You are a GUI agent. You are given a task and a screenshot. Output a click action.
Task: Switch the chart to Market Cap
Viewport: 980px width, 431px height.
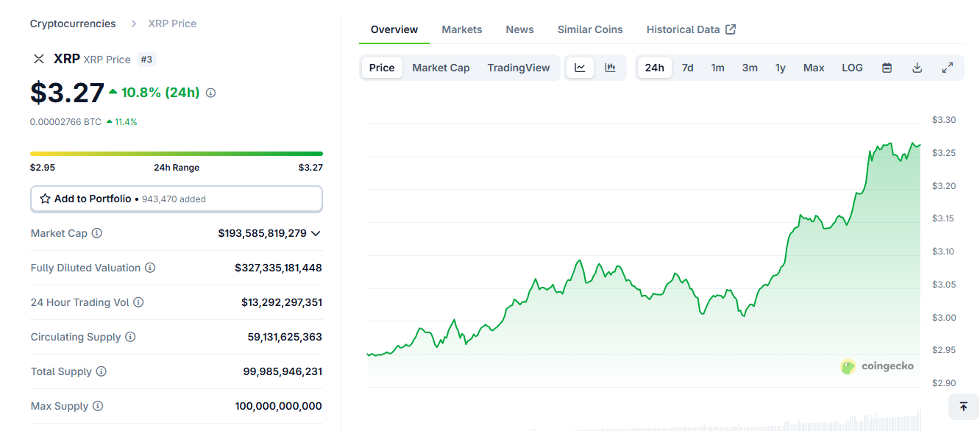point(441,68)
